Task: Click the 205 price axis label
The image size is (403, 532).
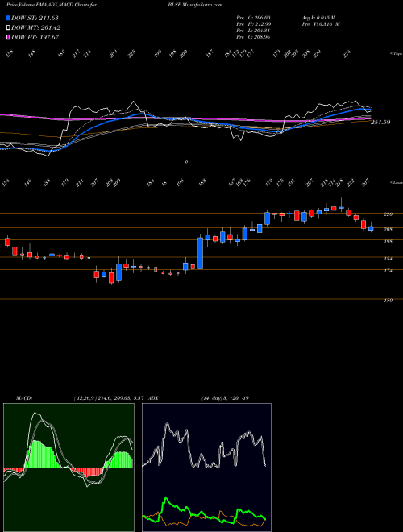Action: point(388,230)
